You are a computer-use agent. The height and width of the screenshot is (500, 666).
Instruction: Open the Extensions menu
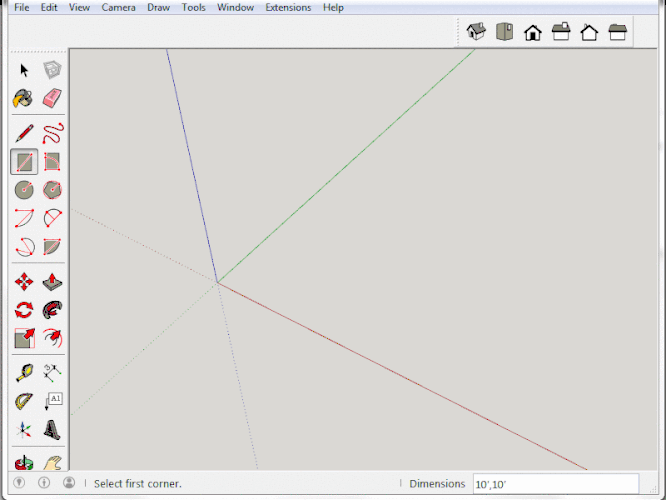click(x=288, y=7)
